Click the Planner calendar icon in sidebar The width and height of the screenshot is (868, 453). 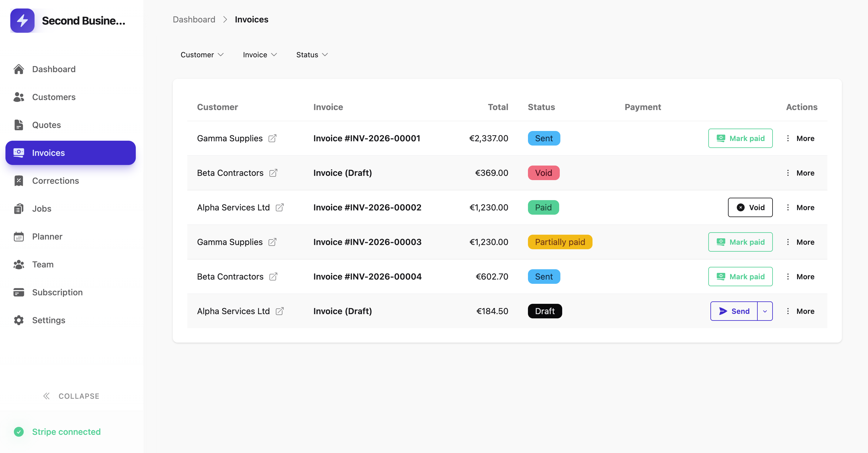pyautogui.click(x=18, y=237)
